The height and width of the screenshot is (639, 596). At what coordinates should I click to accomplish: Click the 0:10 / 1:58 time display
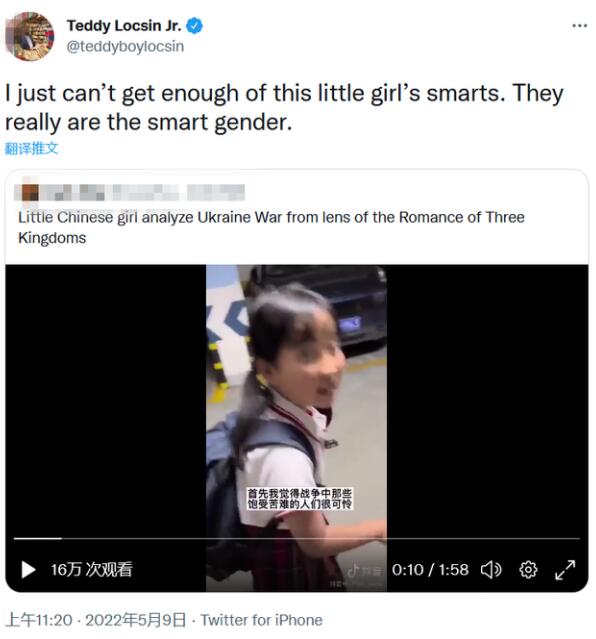pyautogui.click(x=430, y=569)
